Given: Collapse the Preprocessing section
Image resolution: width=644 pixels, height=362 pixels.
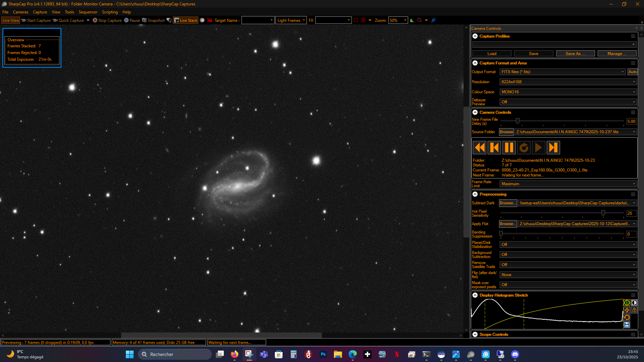Looking at the screenshot, I should click(475, 194).
